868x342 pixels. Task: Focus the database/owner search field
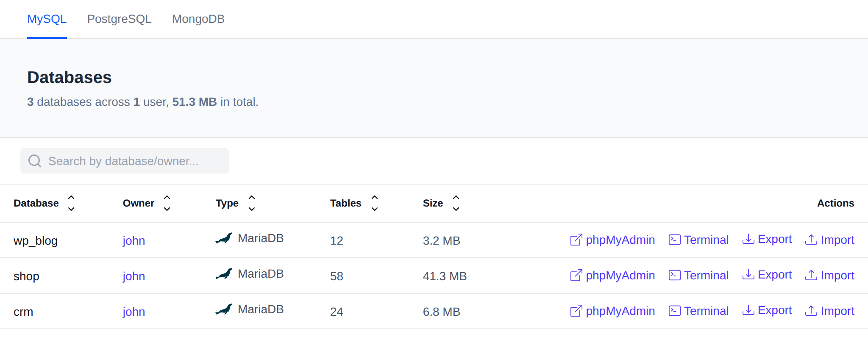tap(125, 161)
